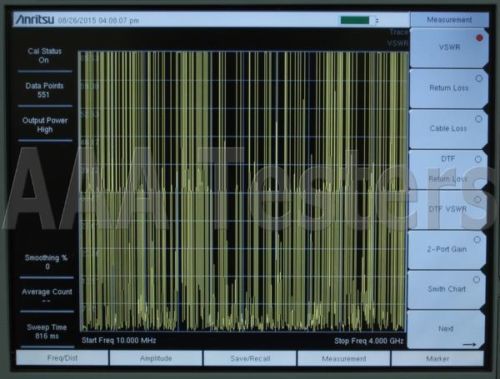
Task: Click the Start Freq 10.000 MHz label
Action: tap(119, 340)
